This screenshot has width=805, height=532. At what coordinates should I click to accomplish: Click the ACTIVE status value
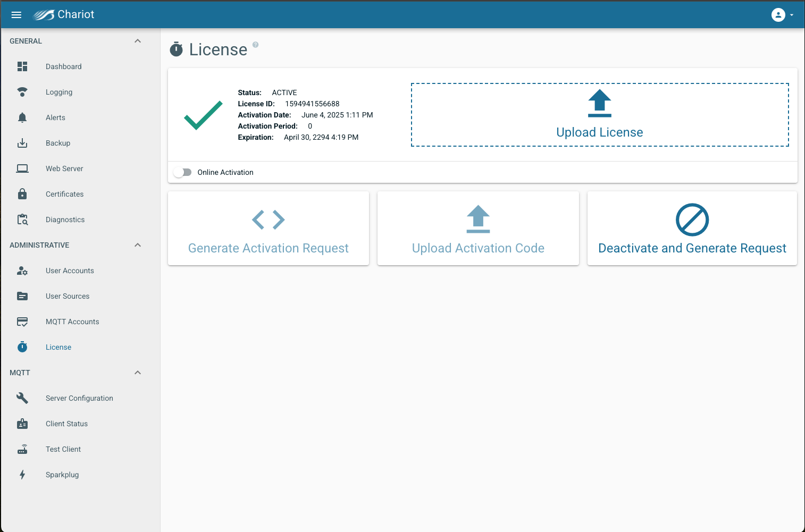click(284, 92)
